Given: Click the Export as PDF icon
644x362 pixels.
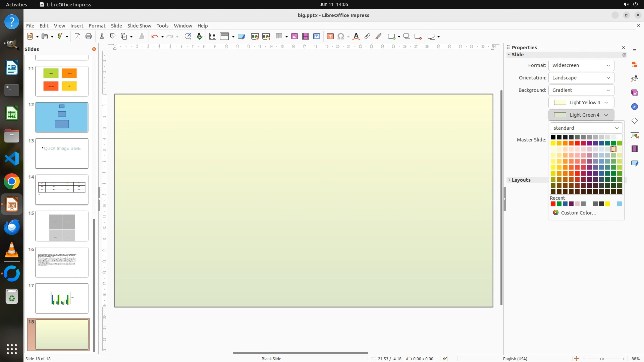Looking at the screenshot, I should (x=77, y=37).
